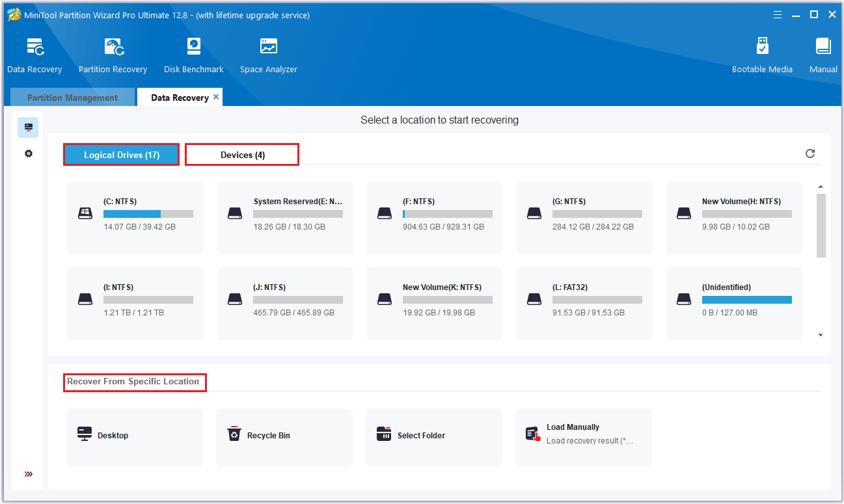The image size is (844, 504).
Task: Select the computer view sidebar icon
Action: [x=28, y=127]
